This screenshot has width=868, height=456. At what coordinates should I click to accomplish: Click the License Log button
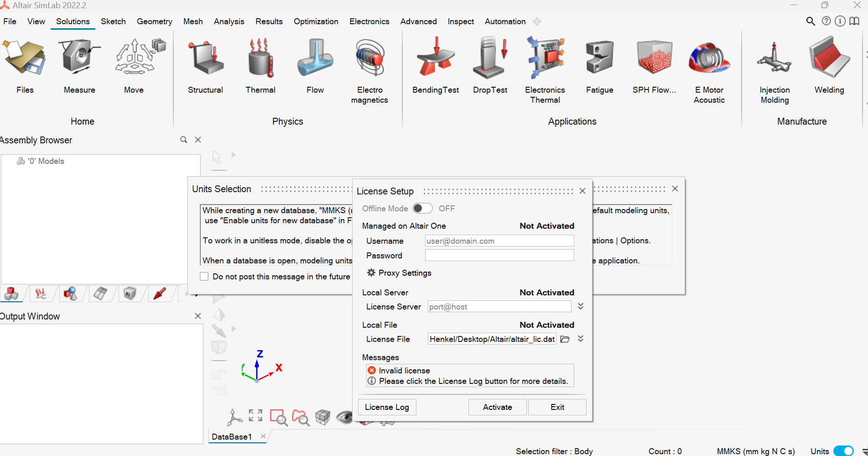click(x=387, y=407)
